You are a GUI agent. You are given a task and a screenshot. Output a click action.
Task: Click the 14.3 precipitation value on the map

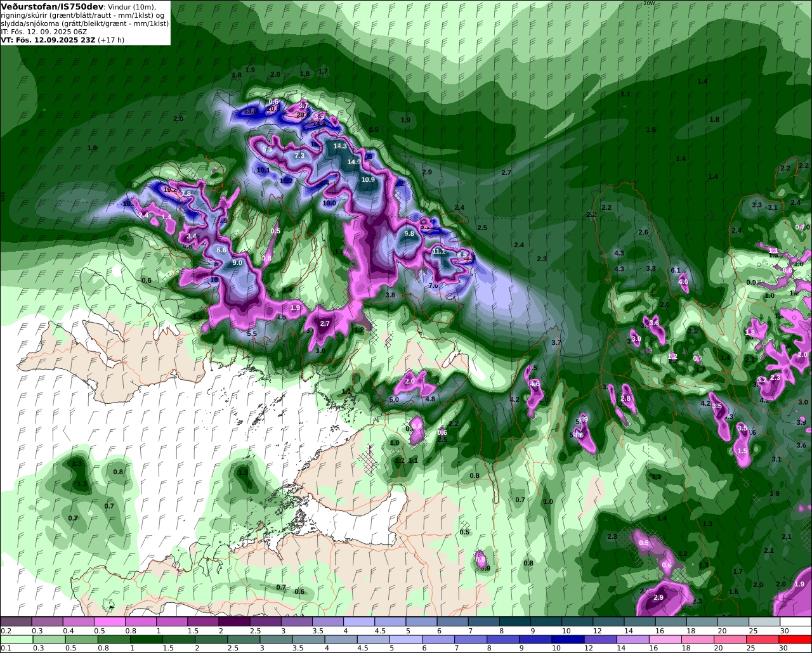click(x=340, y=146)
